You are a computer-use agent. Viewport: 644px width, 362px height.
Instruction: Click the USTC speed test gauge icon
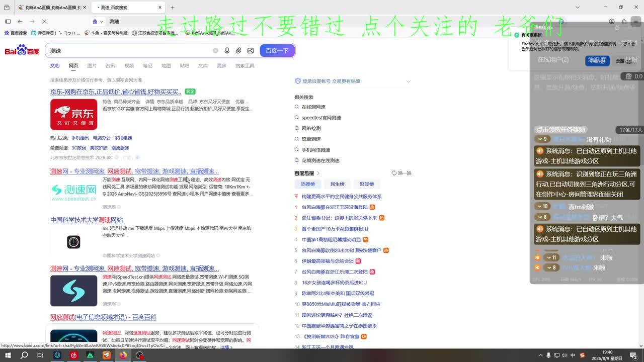pyautogui.click(x=73, y=242)
